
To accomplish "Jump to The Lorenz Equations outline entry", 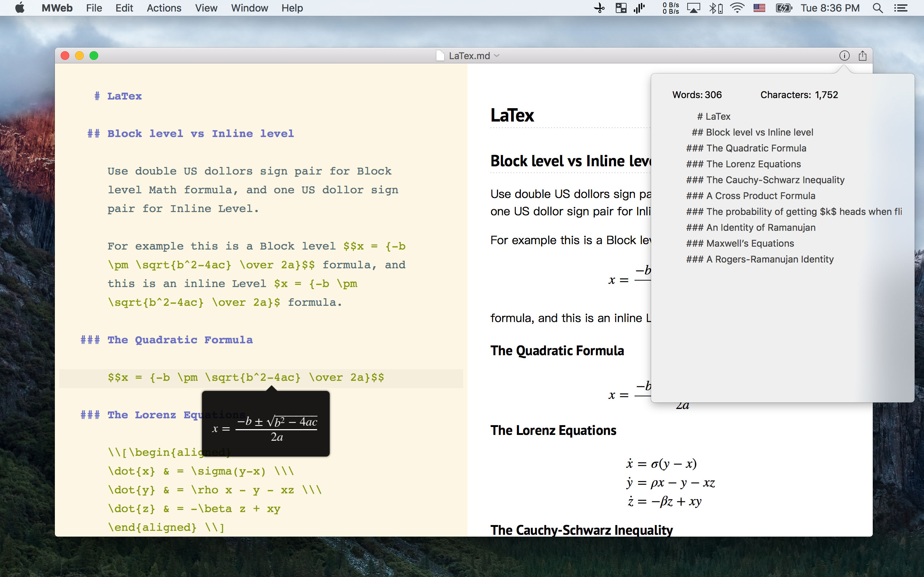I will click(x=743, y=164).
